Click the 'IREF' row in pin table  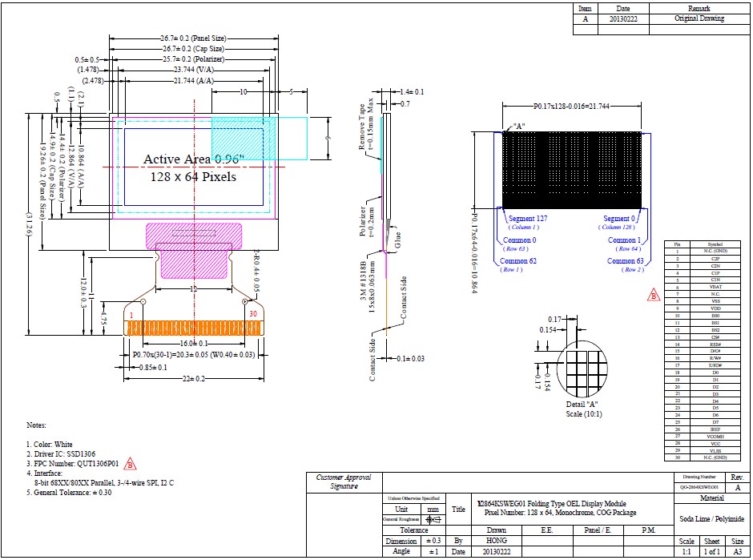703,429
